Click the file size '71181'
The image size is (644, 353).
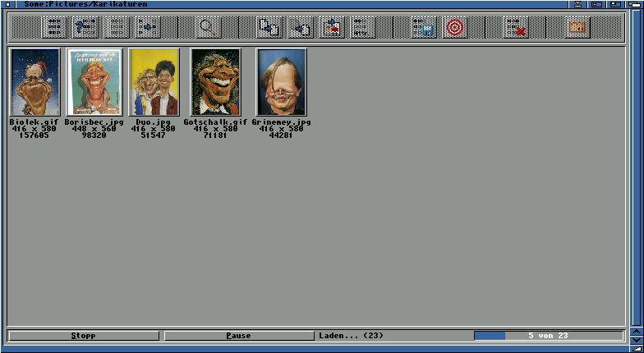pos(215,135)
